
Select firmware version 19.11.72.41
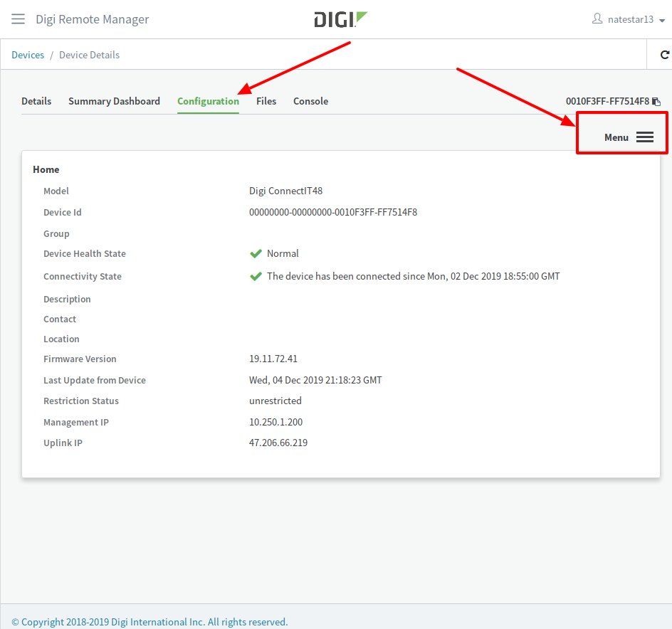pyautogui.click(x=273, y=359)
